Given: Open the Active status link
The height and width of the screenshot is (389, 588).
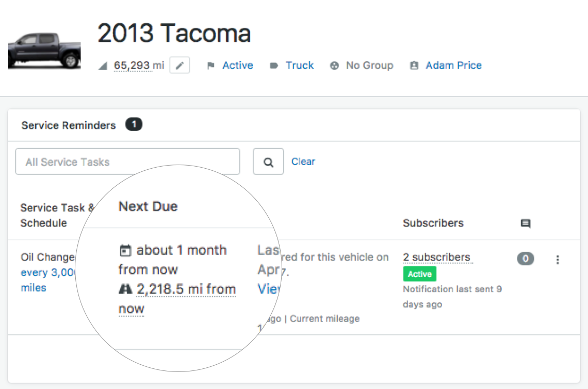Looking at the screenshot, I should [x=238, y=66].
